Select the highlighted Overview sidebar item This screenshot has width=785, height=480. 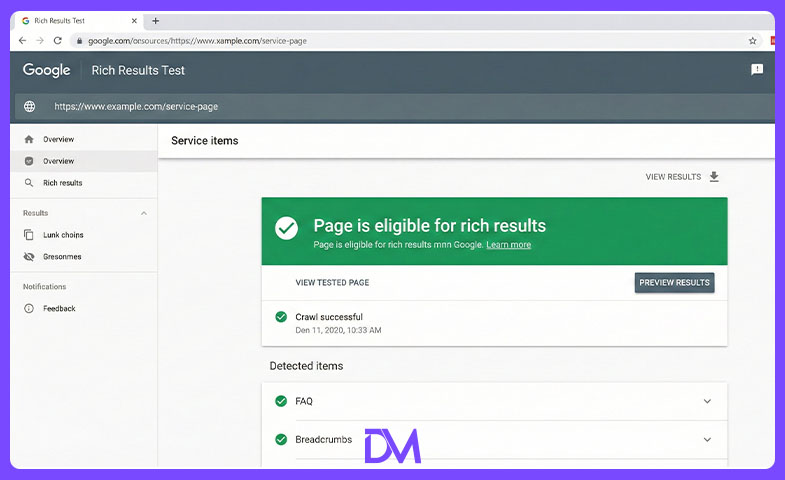pos(84,161)
